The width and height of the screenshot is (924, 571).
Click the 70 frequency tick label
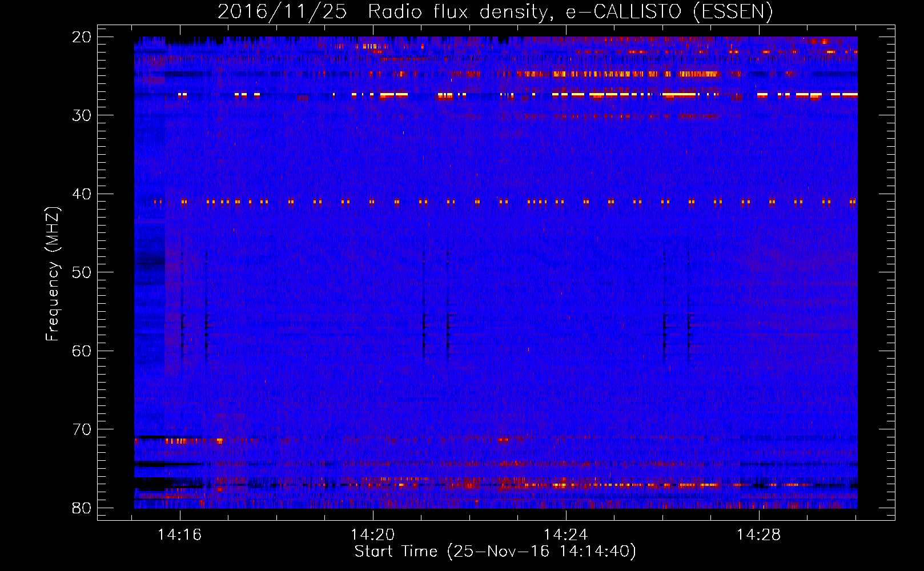pyautogui.click(x=82, y=429)
